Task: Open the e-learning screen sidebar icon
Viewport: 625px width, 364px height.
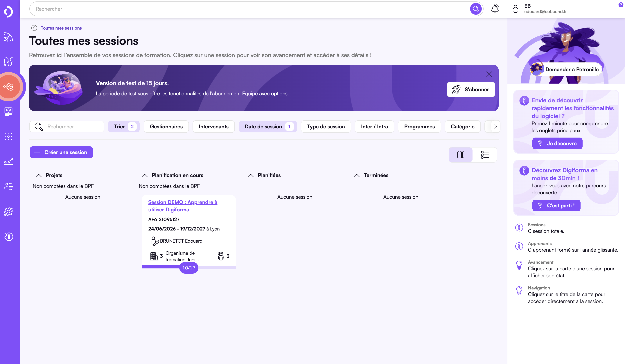Action: [x=8, y=112]
